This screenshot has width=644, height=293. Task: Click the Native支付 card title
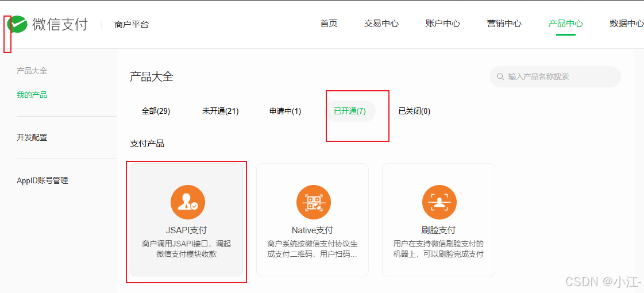pos(313,230)
